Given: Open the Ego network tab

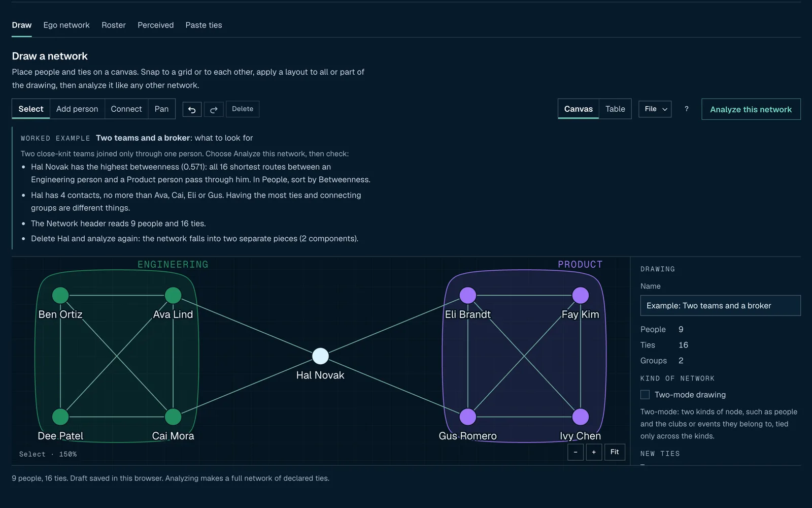Looking at the screenshot, I should [66, 25].
